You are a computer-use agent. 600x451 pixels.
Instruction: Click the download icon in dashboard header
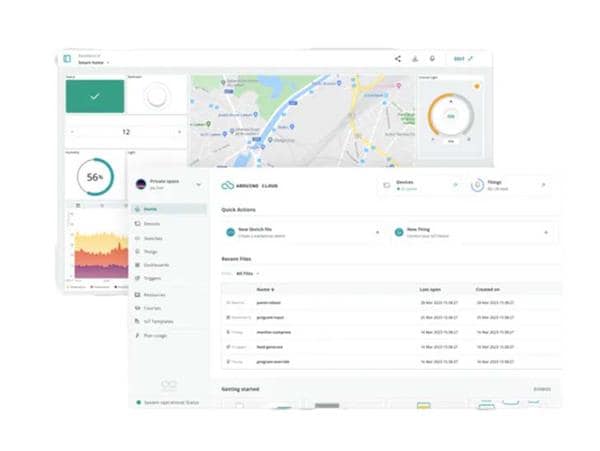tap(415, 59)
